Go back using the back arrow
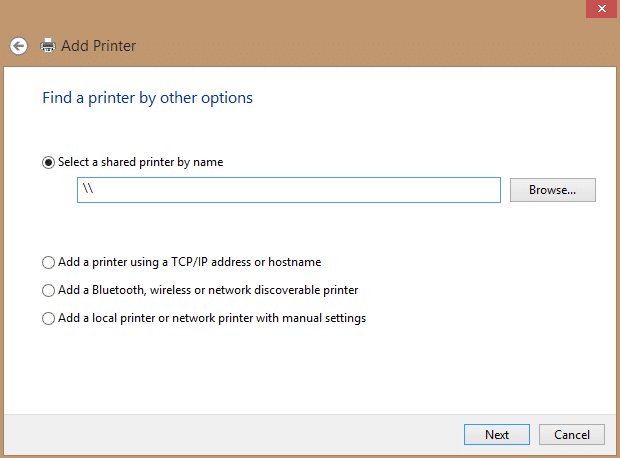 click(19, 46)
